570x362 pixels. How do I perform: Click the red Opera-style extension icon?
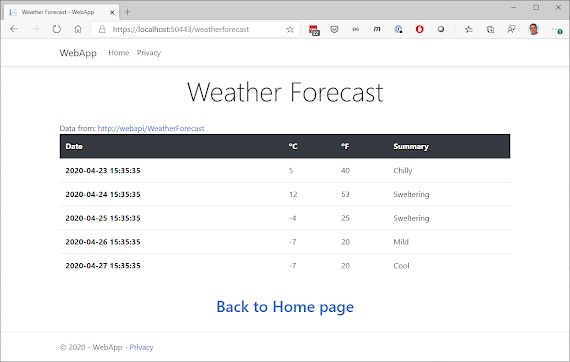pos(420,29)
